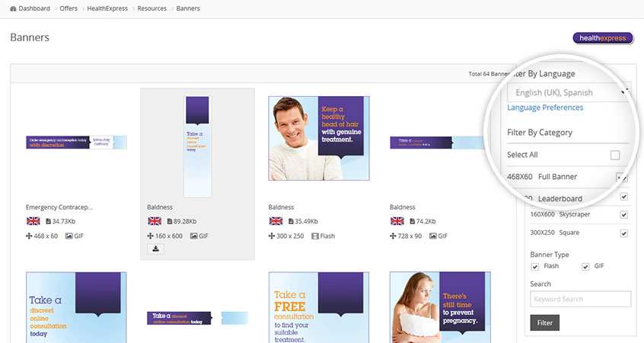Click the '300X250 Square' label text
Screen dimensions: 644x343
554,232
